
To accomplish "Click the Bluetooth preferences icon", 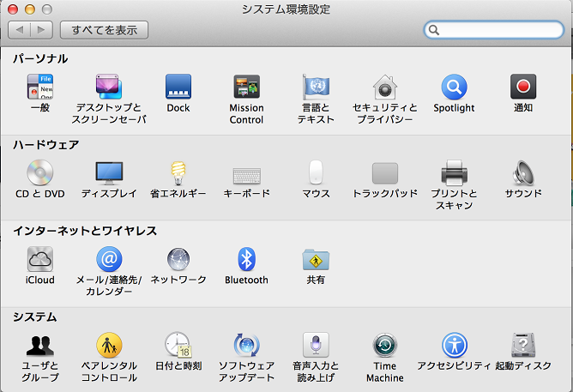I will (x=247, y=259).
